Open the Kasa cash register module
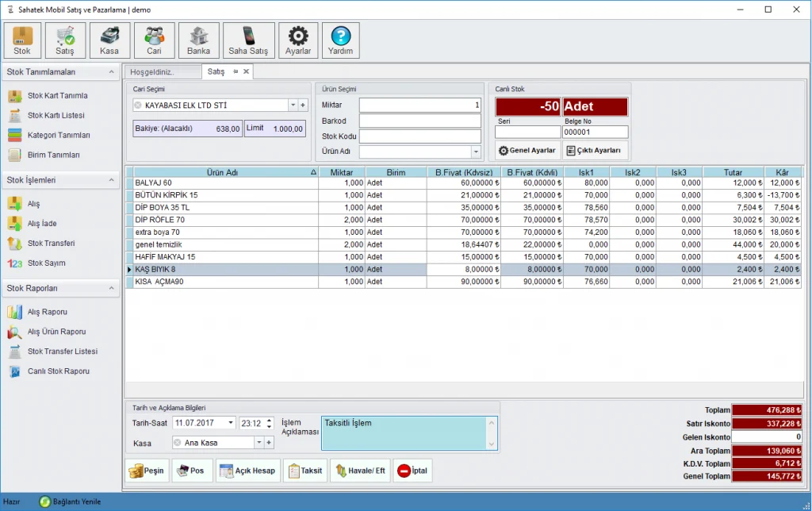This screenshot has height=511, width=812. pos(109,40)
